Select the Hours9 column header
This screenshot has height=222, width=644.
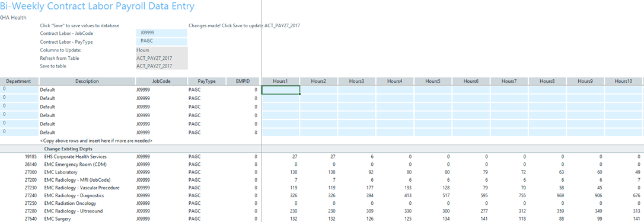[585, 81]
